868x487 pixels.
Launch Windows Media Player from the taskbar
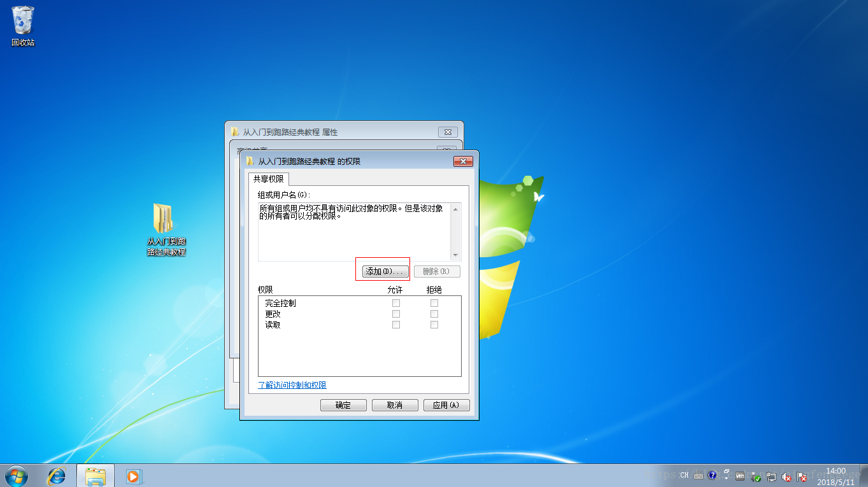coord(133,476)
